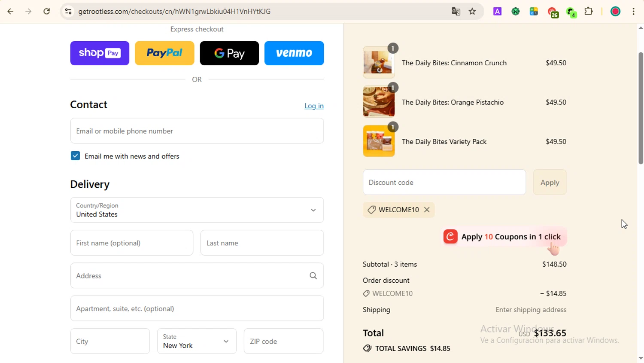
Task: Go back to the previous page
Action: coord(10,12)
